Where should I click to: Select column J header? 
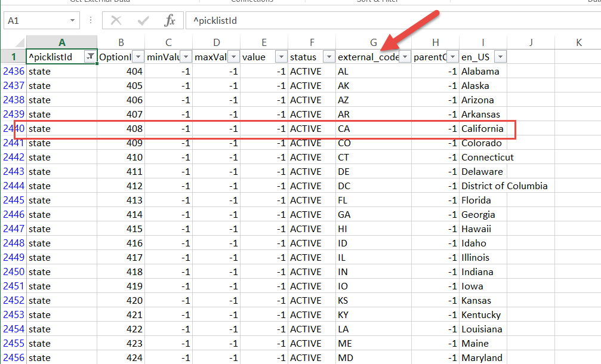pos(531,42)
